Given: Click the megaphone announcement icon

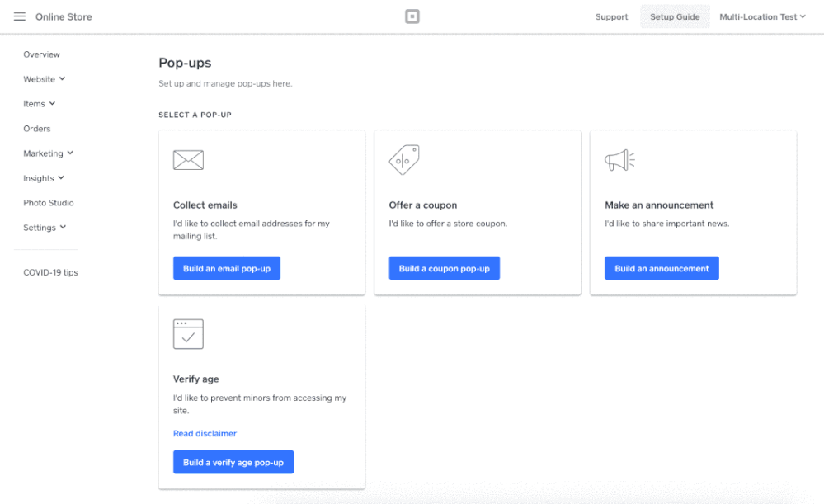Looking at the screenshot, I should 619,160.
